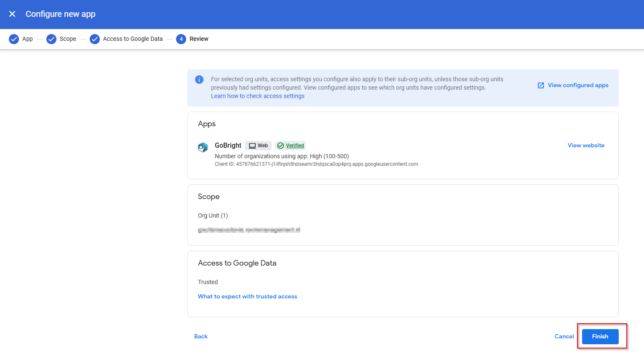Go to Access to Google Data step
Image resolution: width=644 pixels, height=359 pixels.
[132, 39]
